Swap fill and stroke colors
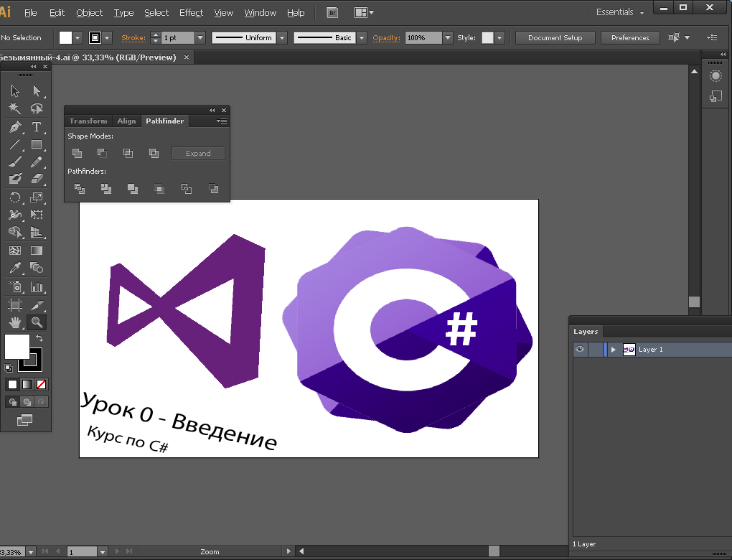 [x=39, y=338]
